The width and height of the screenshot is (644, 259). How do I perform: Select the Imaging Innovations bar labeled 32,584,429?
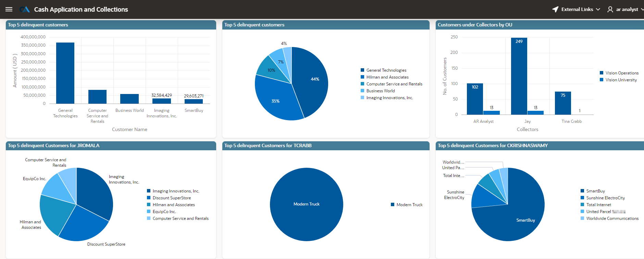click(x=162, y=101)
